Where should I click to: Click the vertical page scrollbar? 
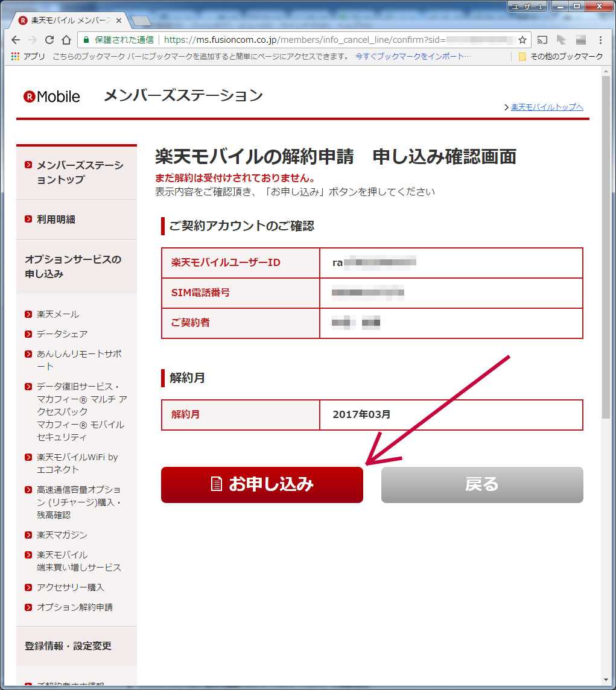tap(606, 241)
